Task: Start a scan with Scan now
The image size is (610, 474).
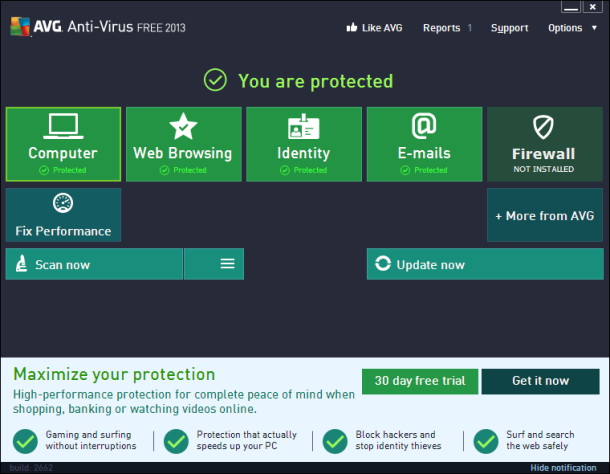Action: point(94,264)
